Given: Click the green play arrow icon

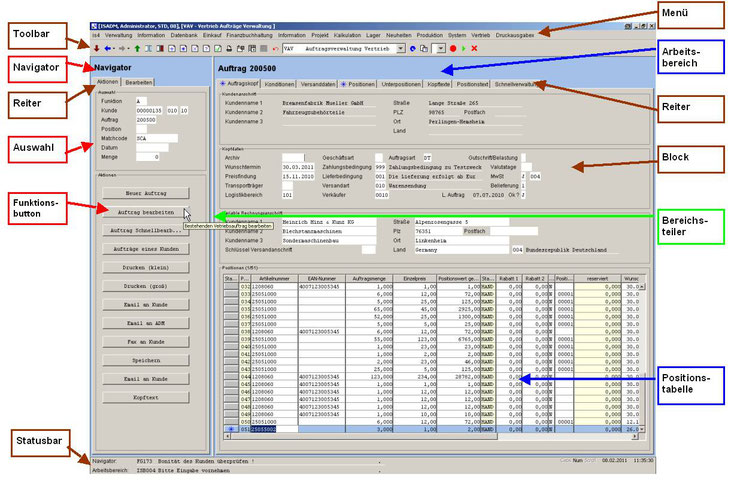Looking at the screenshot, I should [463, 47].
